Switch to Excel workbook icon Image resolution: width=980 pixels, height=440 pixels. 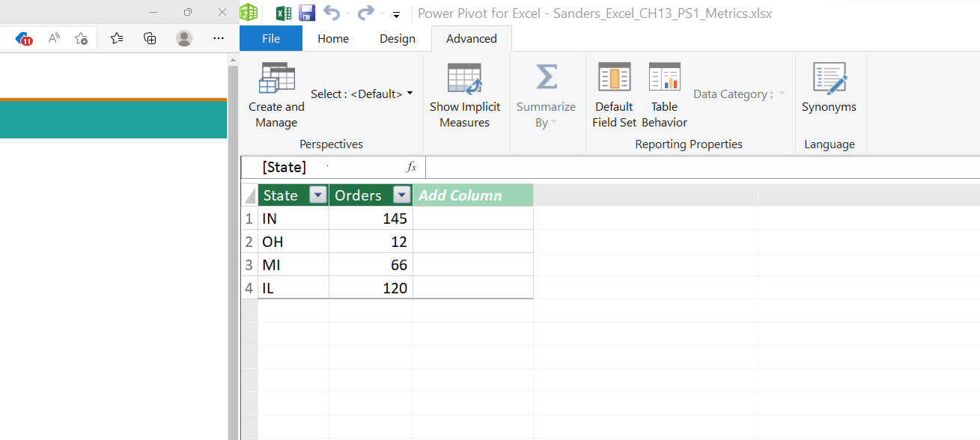tap(284, 13)
